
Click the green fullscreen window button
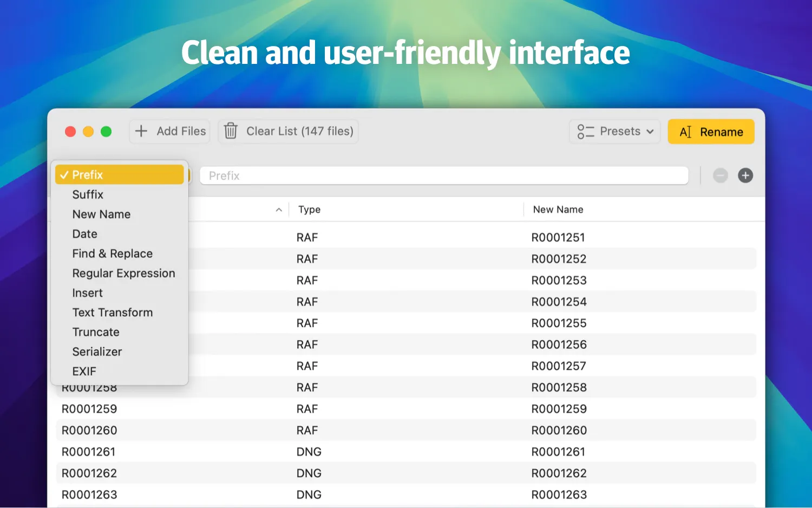(106, 132)
